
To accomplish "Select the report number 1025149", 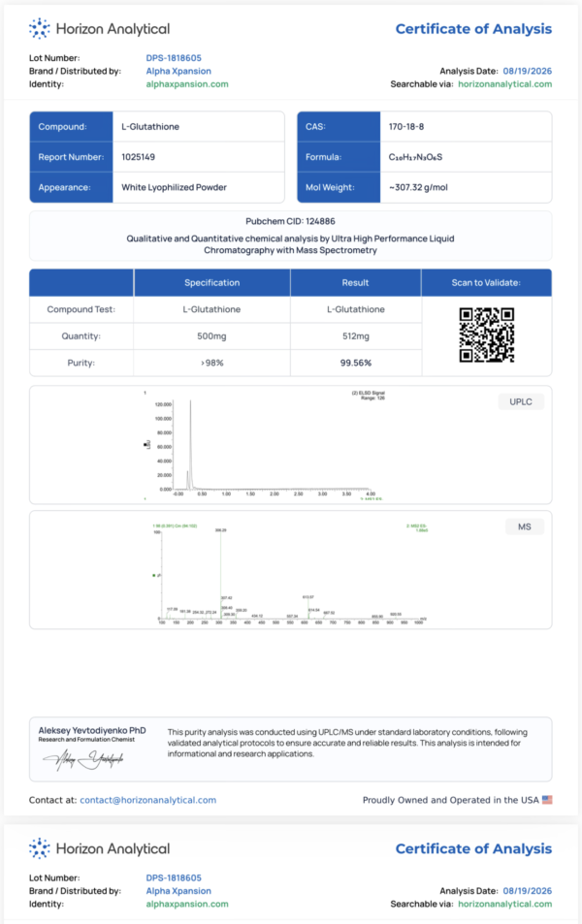I will (x=138, y=157).
